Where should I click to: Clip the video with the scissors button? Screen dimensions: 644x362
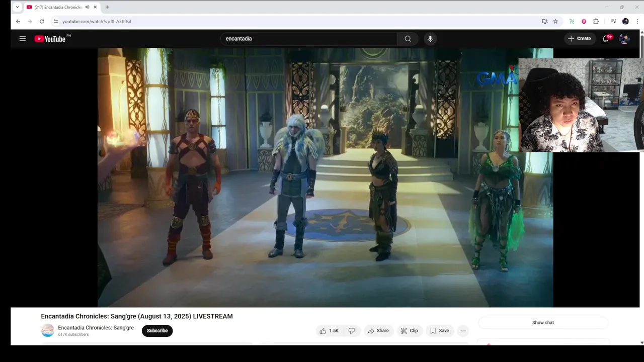click(x=409, y=331)
